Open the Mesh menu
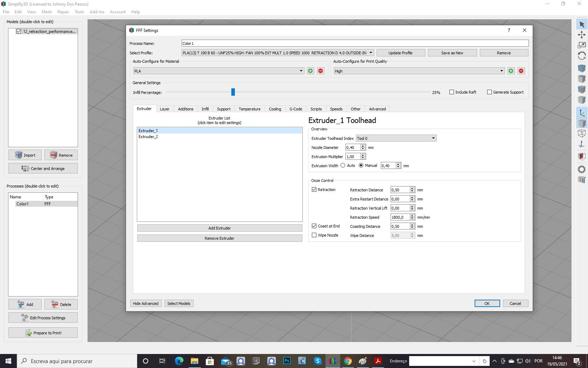588x368 pixels. pyautogui.click(x=47, y=12)
